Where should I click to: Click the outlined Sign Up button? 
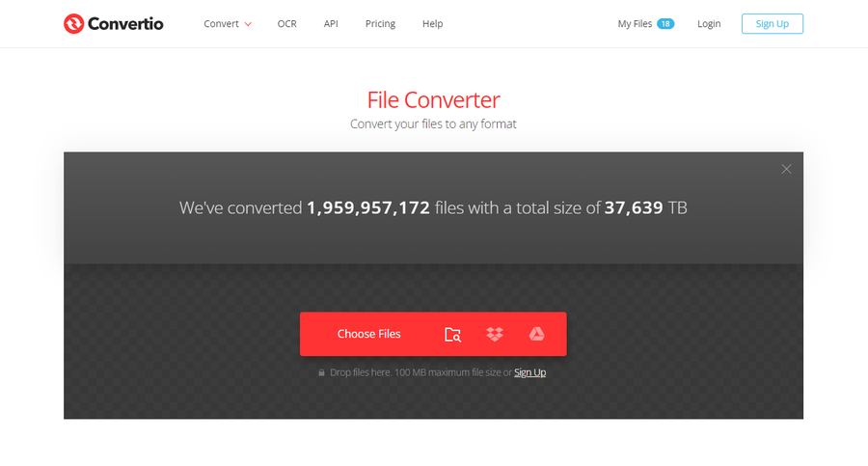click(x=773, y=24)
